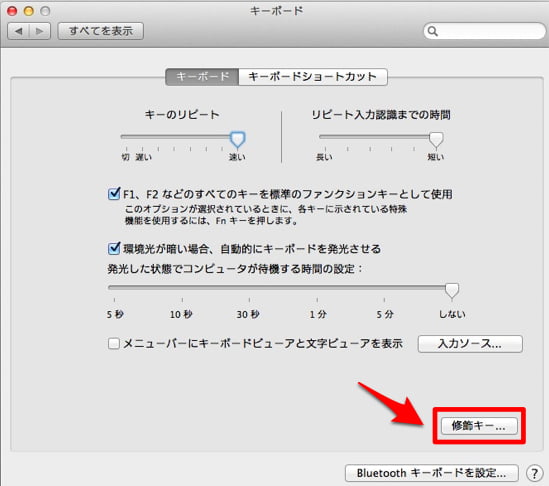Open the 修飾キー… modifier keys dialog
This screenshot has height=486, width=549.
coord(479,426)
